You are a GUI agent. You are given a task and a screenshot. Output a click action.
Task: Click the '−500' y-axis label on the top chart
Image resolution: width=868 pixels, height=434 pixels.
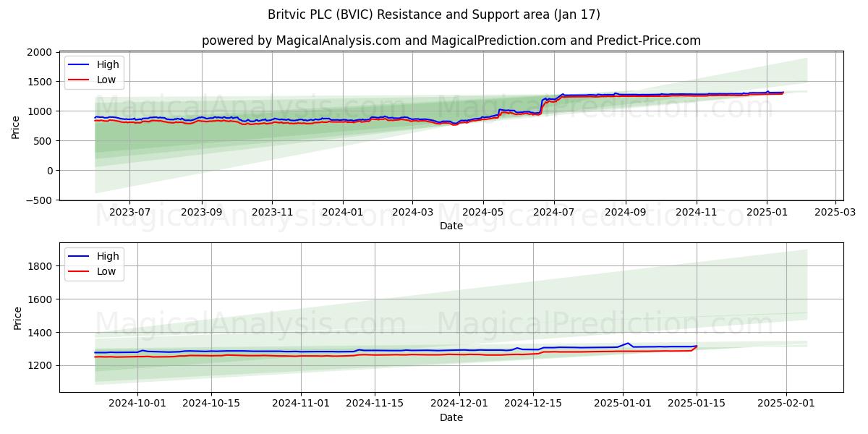pyautogui.click(x=38, y=200)
